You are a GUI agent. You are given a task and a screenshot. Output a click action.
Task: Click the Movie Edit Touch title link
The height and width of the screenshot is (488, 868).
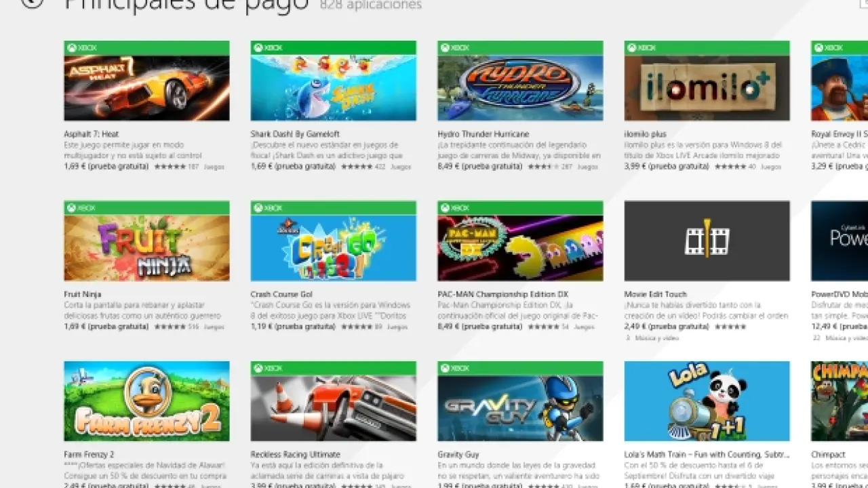[656, 294]
